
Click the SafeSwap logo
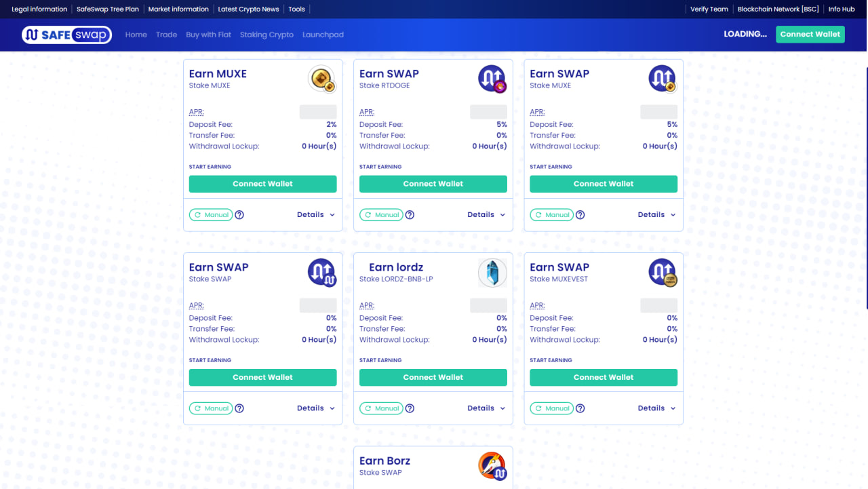[66, 35]
